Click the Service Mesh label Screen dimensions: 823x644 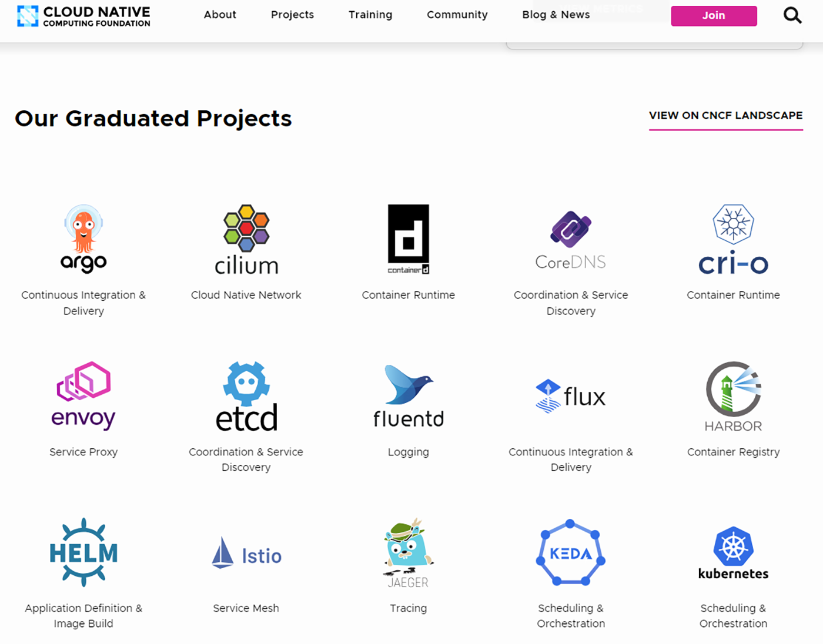click(246, 608)
